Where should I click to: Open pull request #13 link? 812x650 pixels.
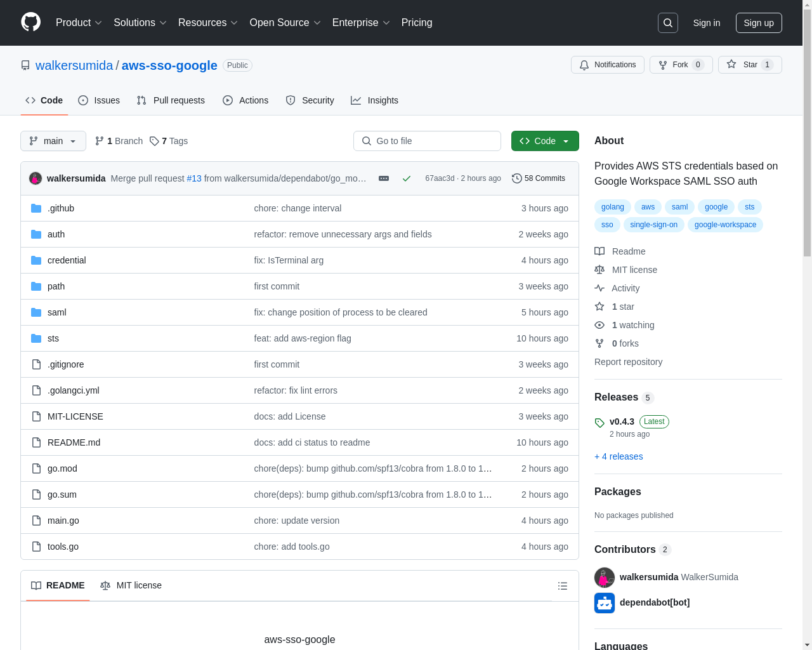tap(194, 178)
